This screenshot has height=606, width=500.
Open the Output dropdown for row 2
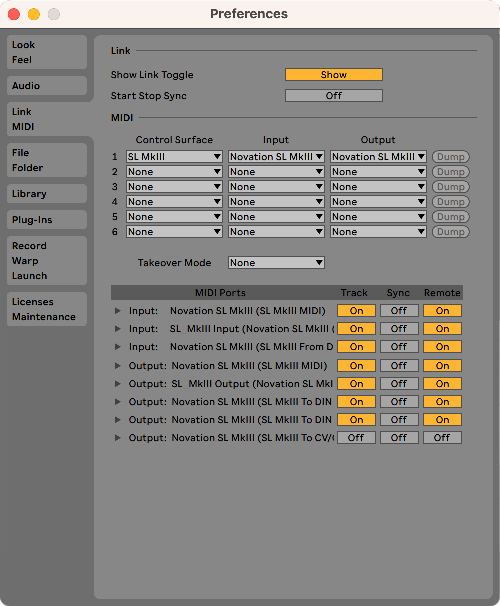378,172
